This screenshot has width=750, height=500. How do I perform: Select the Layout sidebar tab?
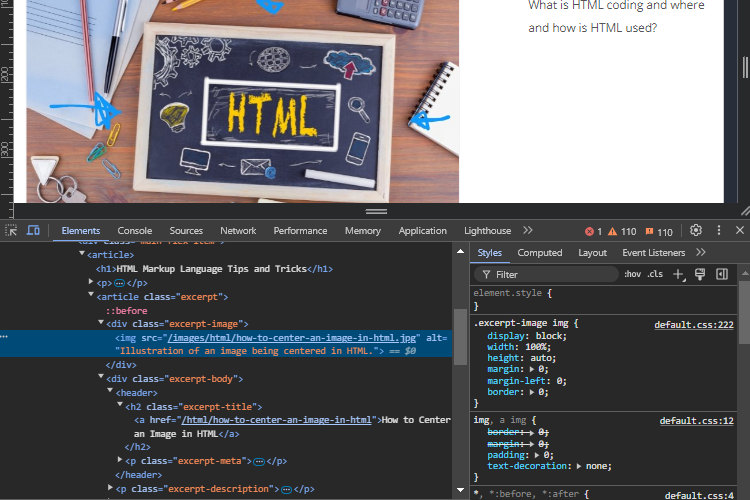pyautogui.click(x=592, y=253)
